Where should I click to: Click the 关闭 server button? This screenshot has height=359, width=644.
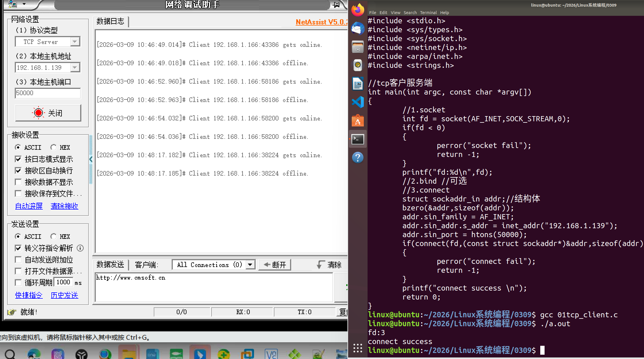point(48,113)
